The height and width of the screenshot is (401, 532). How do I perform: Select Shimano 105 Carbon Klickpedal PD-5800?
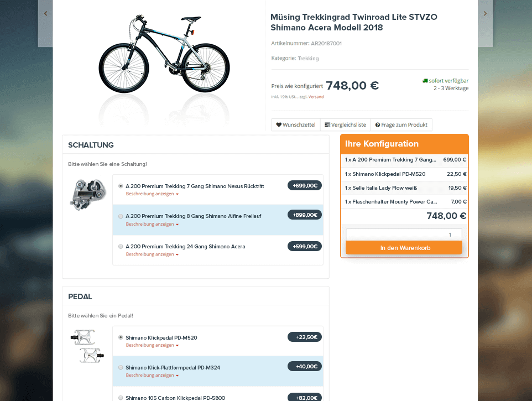[121, 397]
